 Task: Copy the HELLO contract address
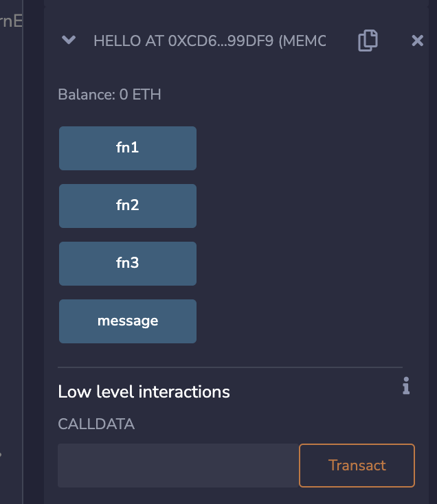(368, 41)
